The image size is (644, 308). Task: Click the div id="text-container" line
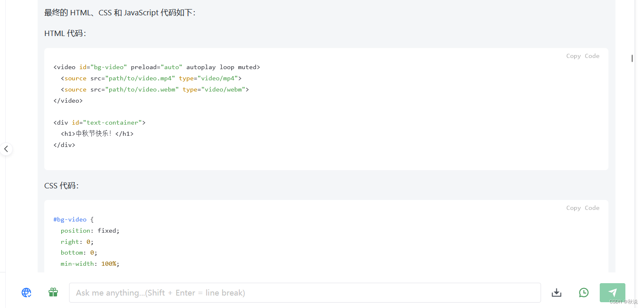tap(99, 123)
